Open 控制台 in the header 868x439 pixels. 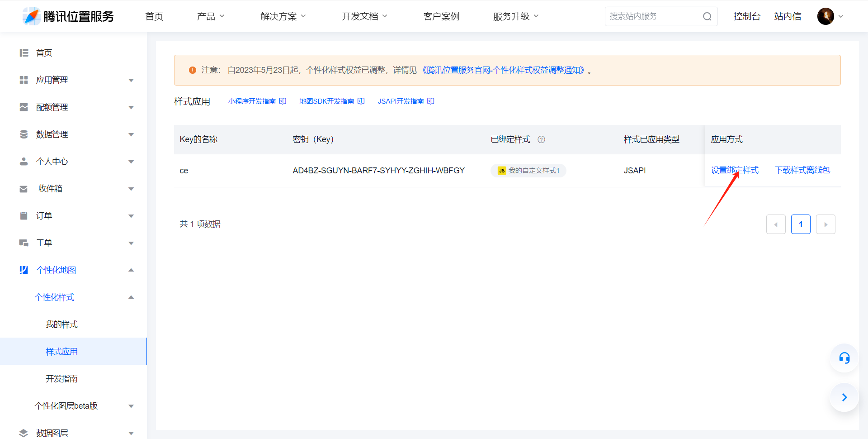(747, 16)
